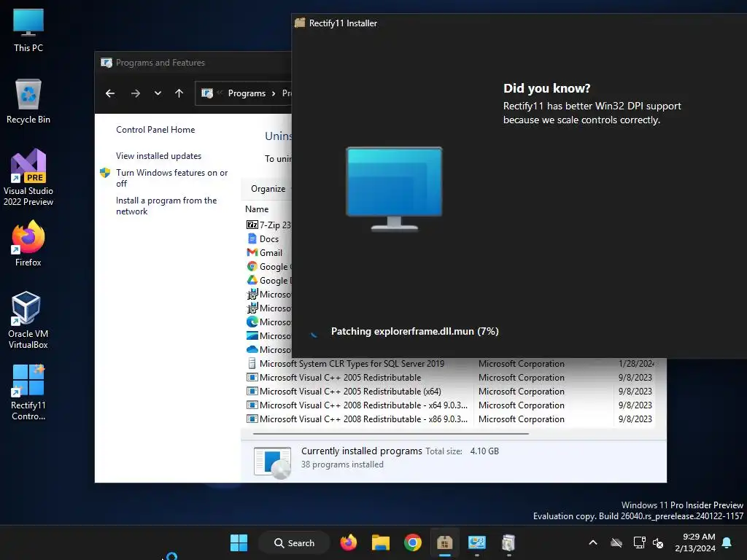747x560 pixels.
Task: Select Microsoft Visual C++ 2005 Redistributable (x64)
Action: (x=350, y=392)
